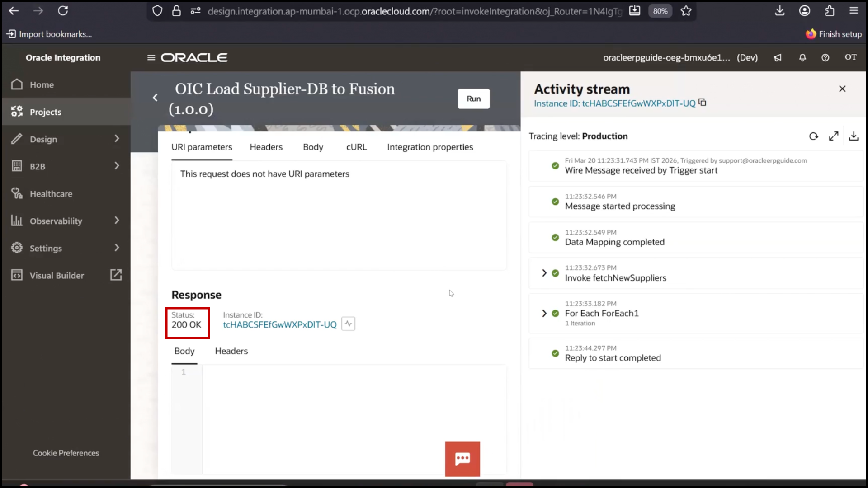Open the announcements megaphone icon
The image size is (868, 488).
pos(777,57)
